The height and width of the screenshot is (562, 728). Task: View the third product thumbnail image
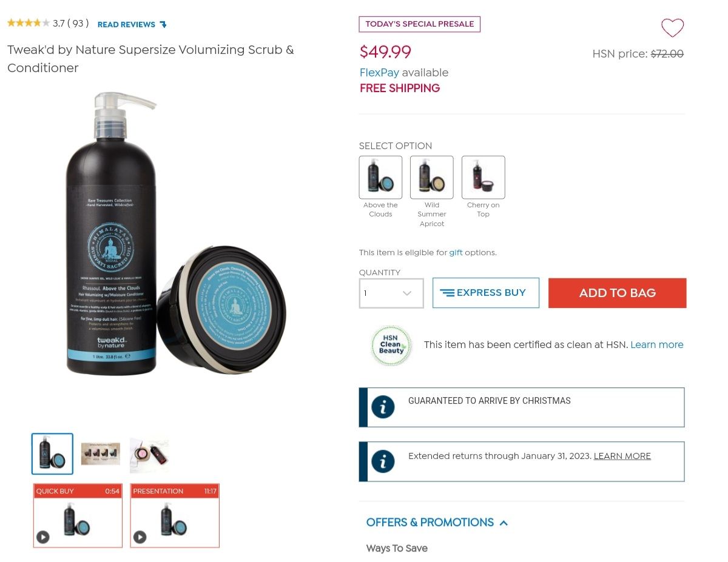[149, 455]
